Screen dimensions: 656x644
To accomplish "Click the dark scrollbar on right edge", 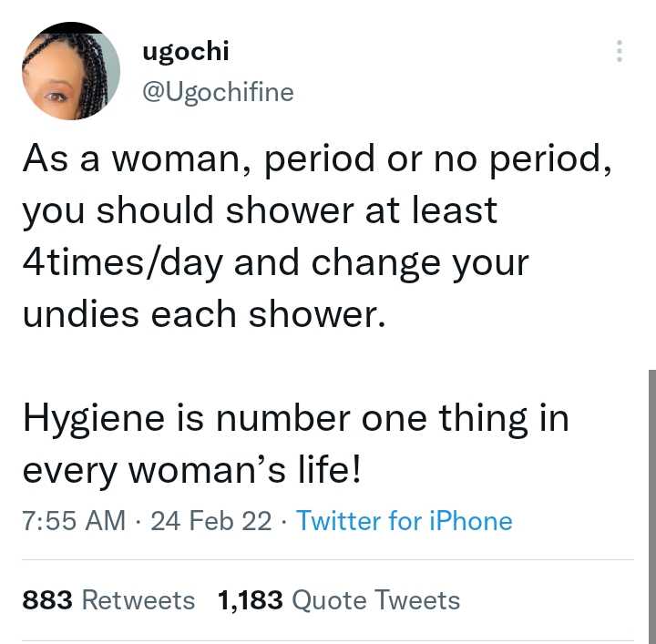I will click(651, 455).
